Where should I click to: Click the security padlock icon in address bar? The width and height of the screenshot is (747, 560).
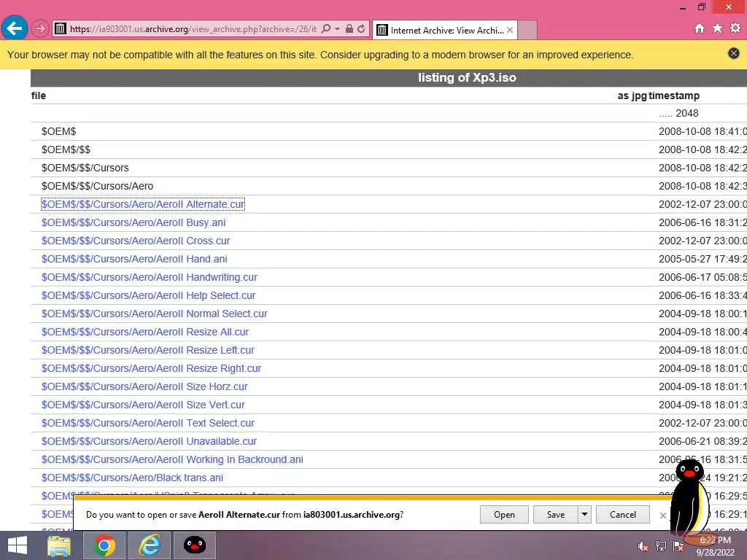pyautogui.click(x=349, y=29)
